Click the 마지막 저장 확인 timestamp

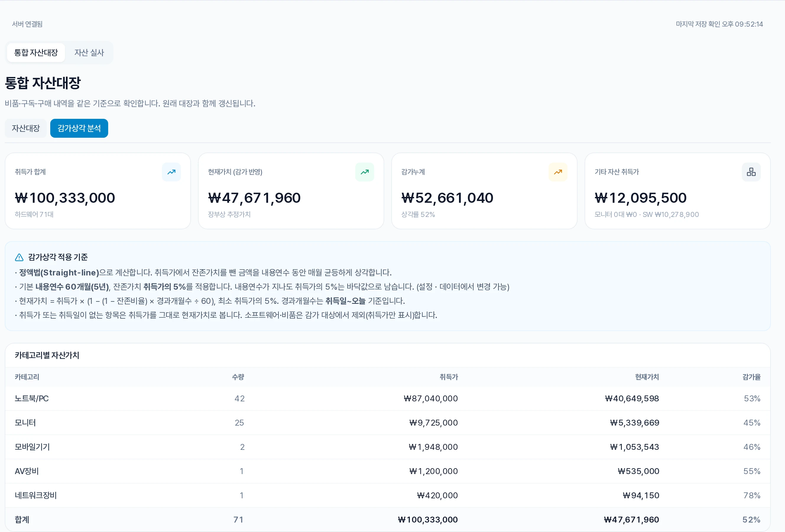pyautogui.click(x=719, y=24)
